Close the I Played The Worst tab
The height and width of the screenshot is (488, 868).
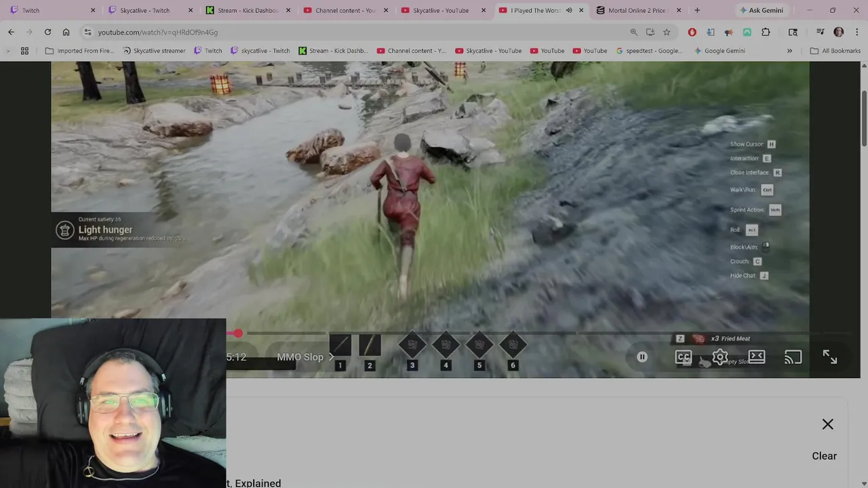pos(581,10)
